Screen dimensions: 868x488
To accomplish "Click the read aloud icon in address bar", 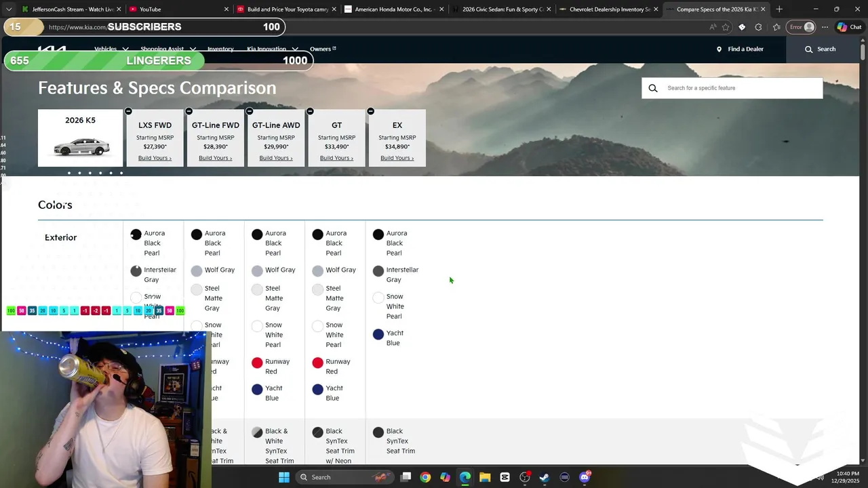I will tap(712, 27).
